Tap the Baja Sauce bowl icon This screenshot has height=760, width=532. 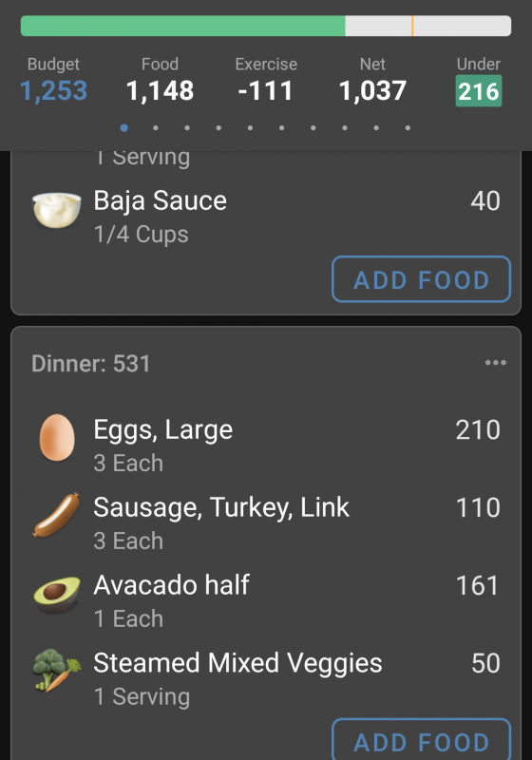coord(57,210)
